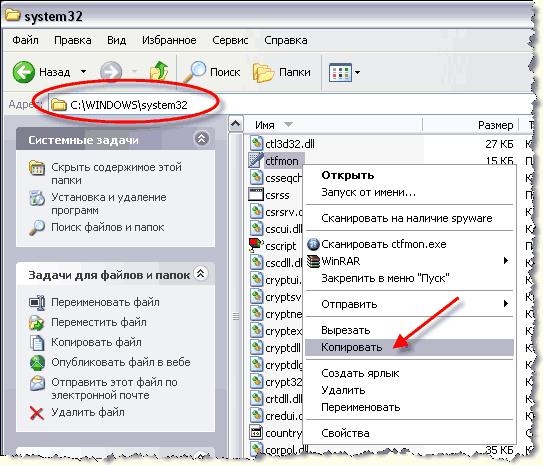The width and height of the screenshot is (543, 465).
Task: Expand the Отправить submenu
Action: (x=409, y=304)
